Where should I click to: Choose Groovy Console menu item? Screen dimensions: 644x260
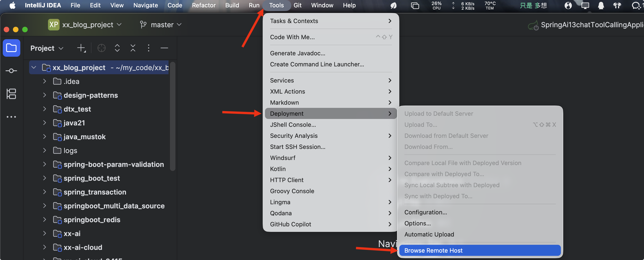(331, 191)
